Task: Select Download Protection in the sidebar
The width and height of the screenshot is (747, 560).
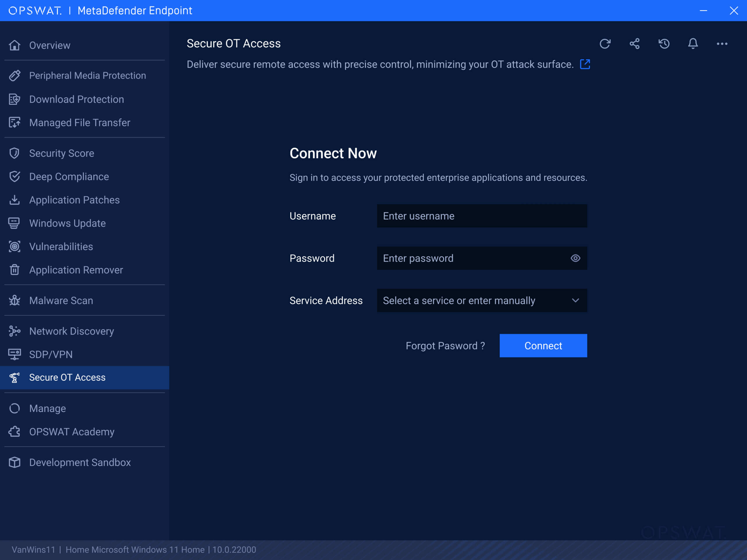Action: click(77, 99)
